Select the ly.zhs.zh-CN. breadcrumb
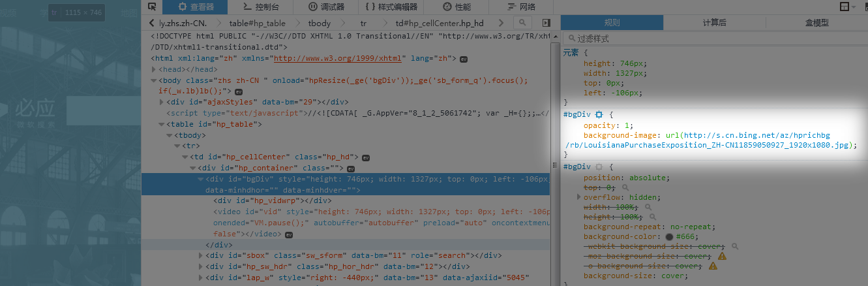868x286 pixels. point(183,24)
